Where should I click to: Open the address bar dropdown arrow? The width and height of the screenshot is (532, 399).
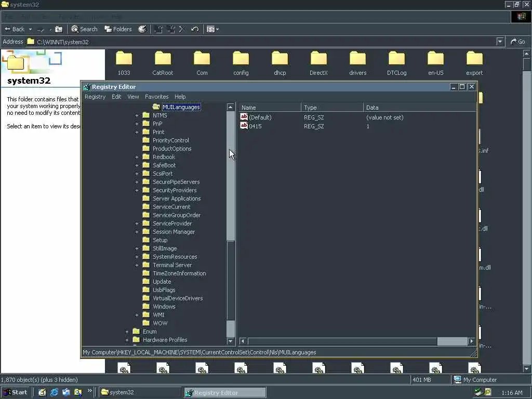point(500,42)
